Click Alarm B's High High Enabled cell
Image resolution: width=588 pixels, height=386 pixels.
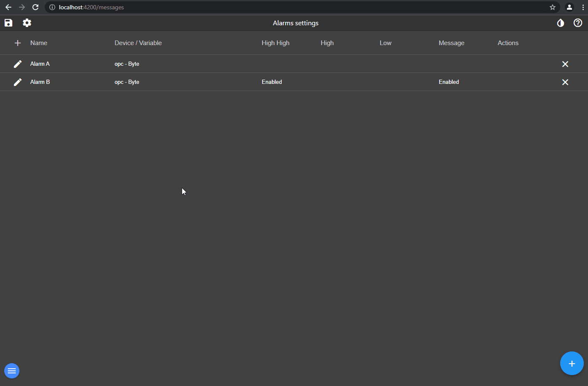tap(272, 82)
